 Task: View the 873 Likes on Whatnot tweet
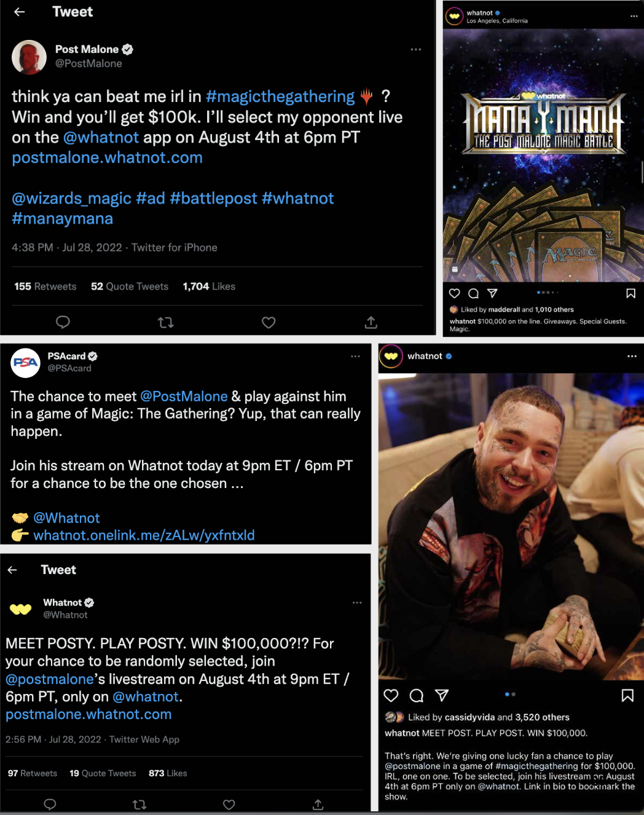(168, 773)
